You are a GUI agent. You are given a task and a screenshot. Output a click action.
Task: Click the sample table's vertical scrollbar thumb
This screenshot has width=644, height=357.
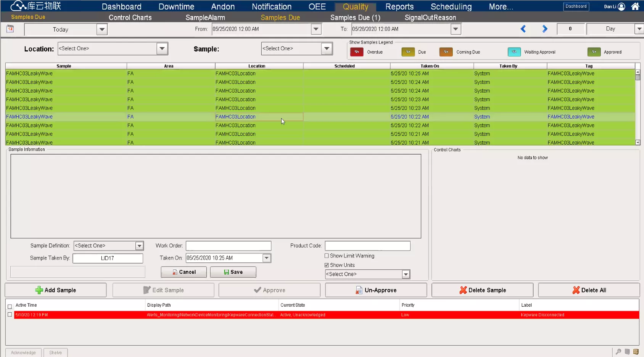click(638, 77)
